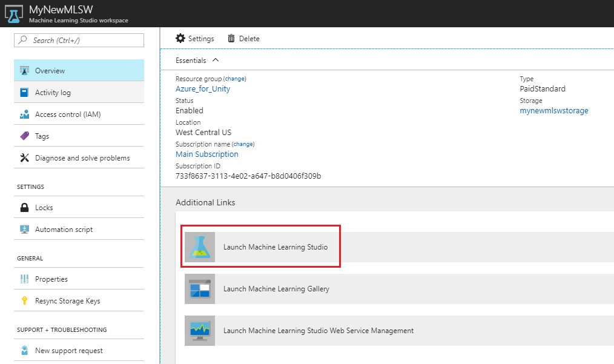Open the mynewmlswstorage storage link
The height and width of the screenshot is (364, 614).
tap(554, 110)
